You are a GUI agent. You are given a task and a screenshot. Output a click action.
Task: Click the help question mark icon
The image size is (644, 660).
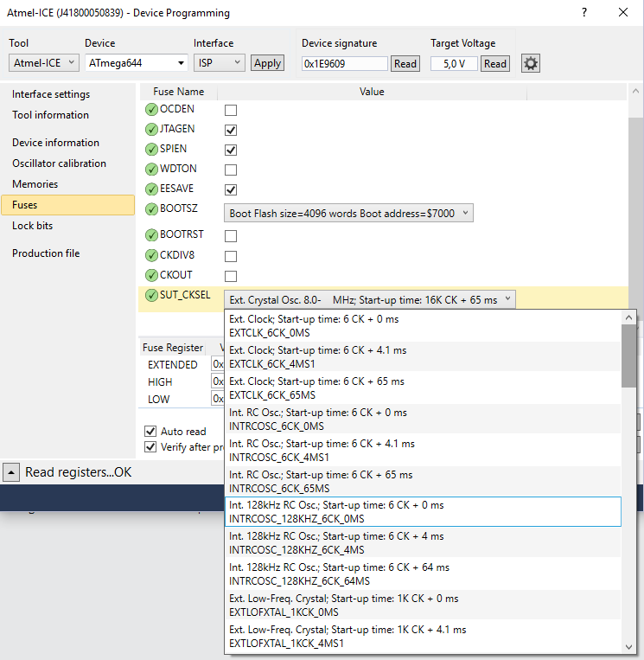[x=584, y=12]
